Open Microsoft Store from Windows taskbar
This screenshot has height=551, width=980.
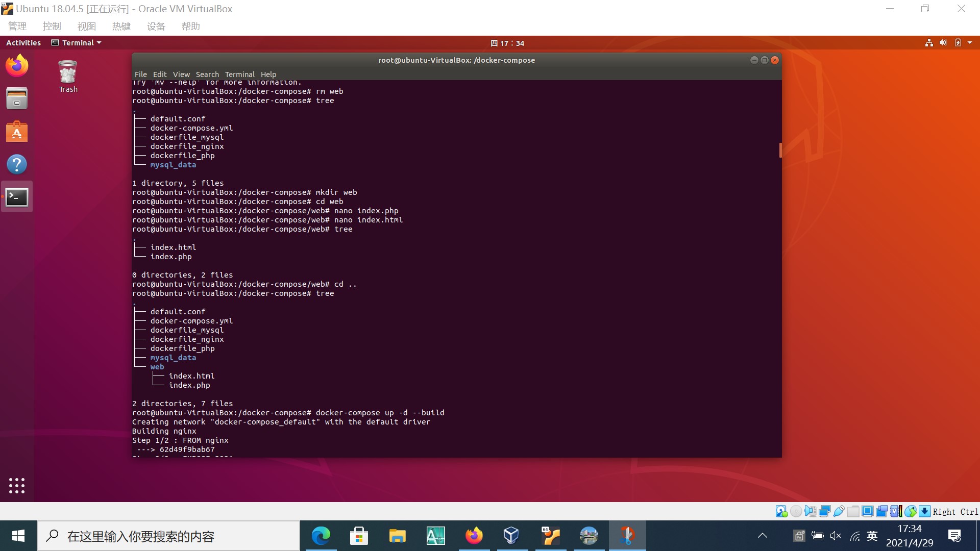coord(359,536)
